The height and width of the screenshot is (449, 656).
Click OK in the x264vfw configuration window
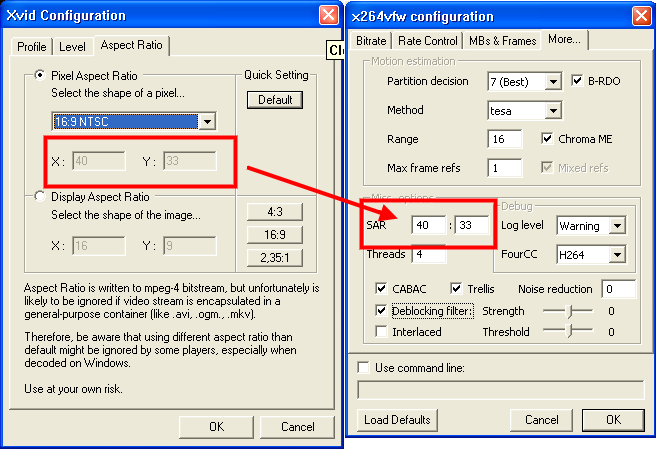[x=613, y=420]
